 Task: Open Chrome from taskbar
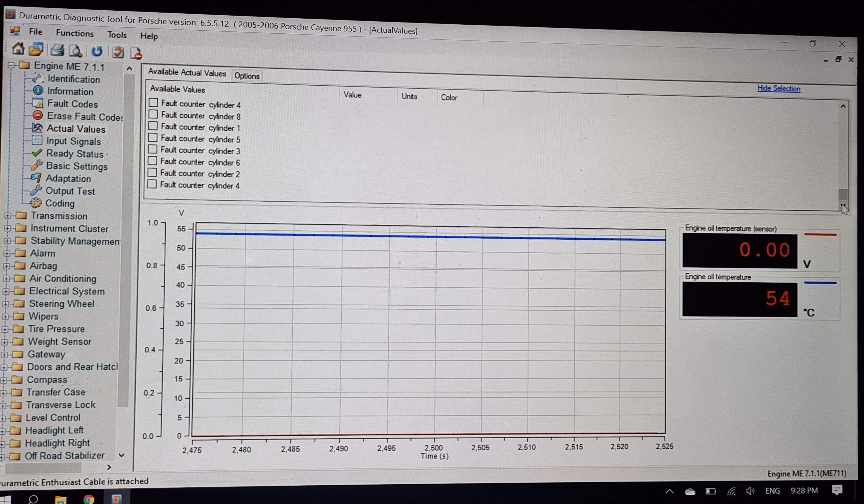[x=89, y=499]
